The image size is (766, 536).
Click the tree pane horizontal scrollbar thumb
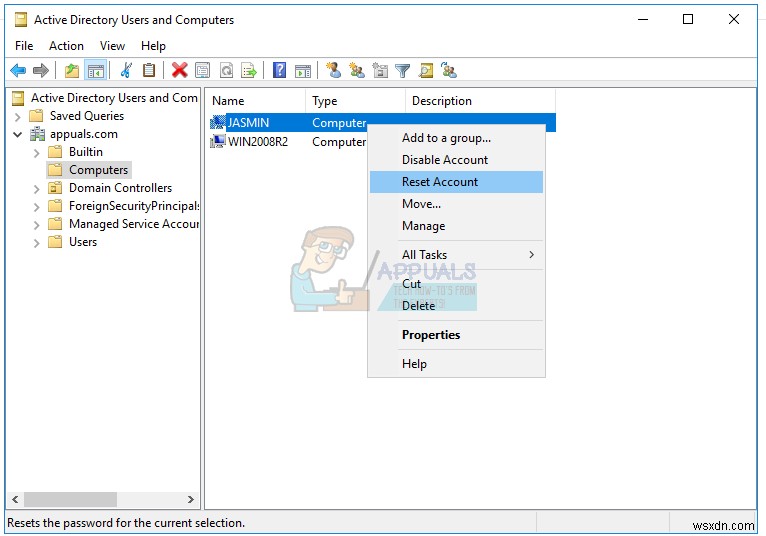(70, 499)
